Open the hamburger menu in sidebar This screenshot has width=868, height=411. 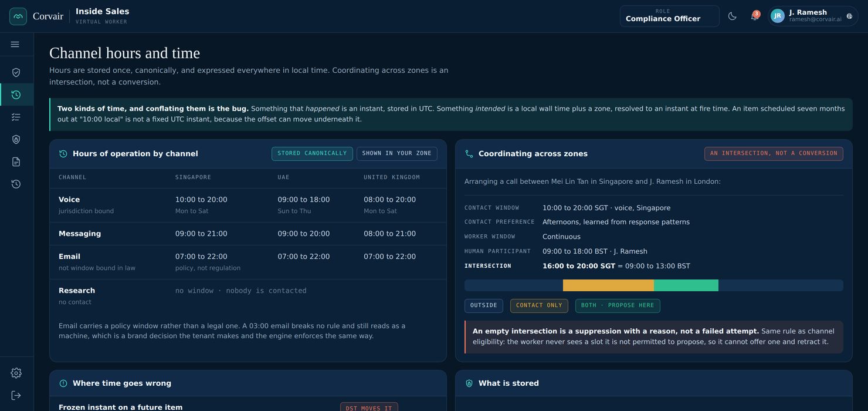[x=15, y=44]
